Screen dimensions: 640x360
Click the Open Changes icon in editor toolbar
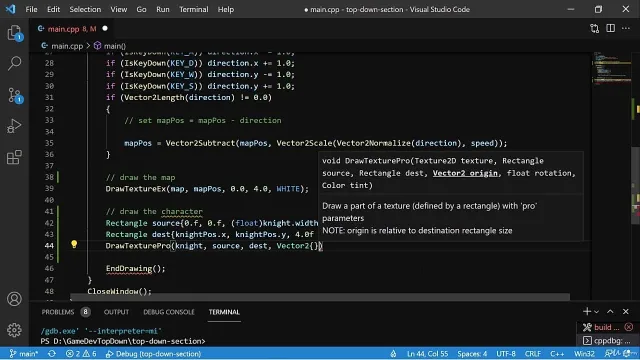pos(594,28)
